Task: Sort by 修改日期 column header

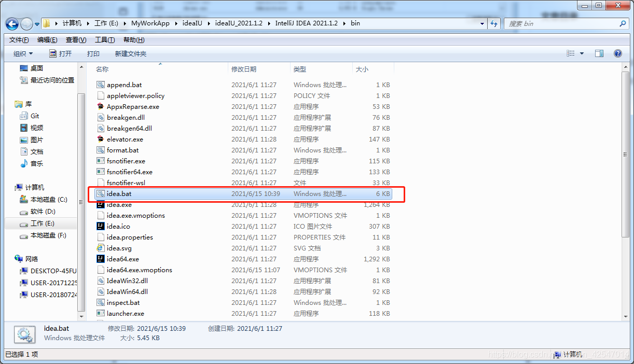Action: coord(259,69)
